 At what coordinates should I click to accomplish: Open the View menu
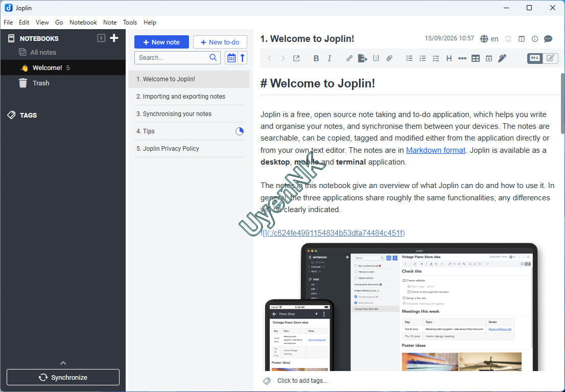click(x=42, y=22)
